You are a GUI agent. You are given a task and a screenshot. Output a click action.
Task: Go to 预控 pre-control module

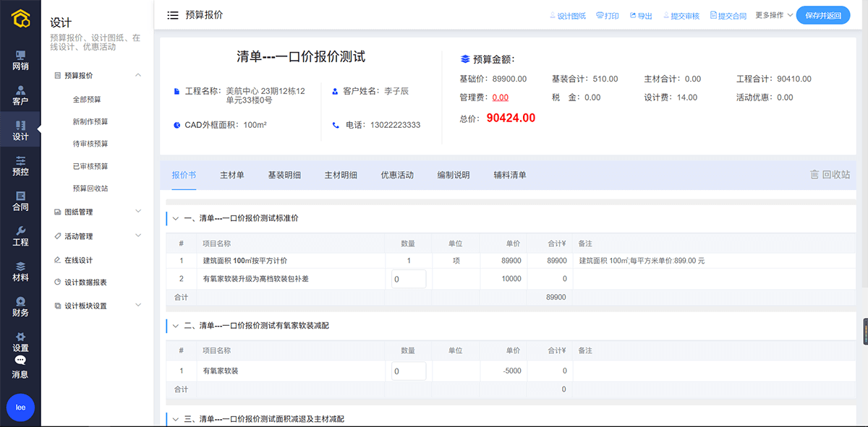(x=20, y=165)
